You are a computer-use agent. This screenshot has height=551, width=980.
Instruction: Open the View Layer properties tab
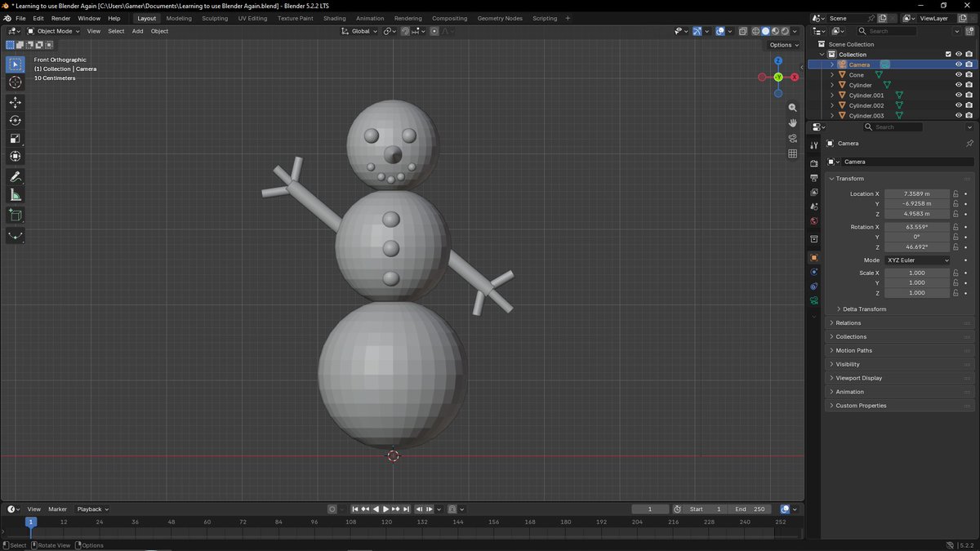point(813,193)
